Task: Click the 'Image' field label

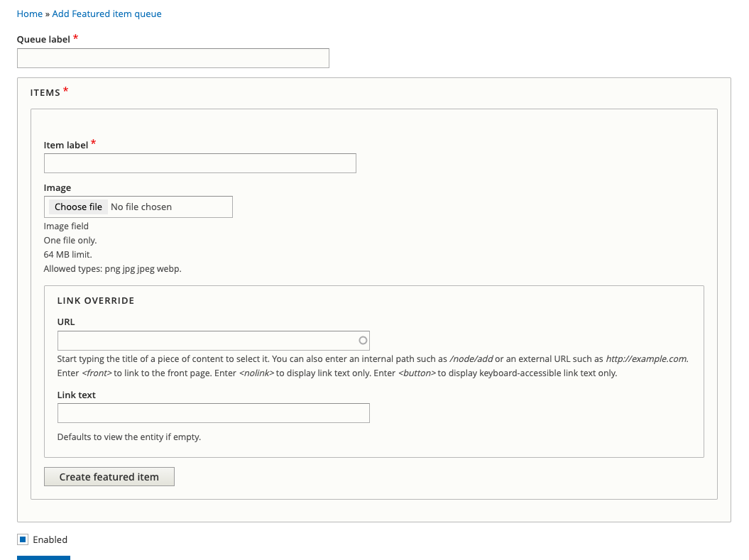Action: click(58, 187)
